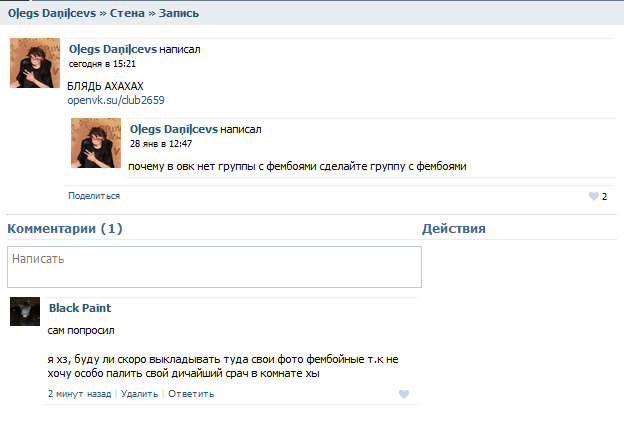This screenshot has height=423, width=624.
Task: Open Black Paint's profile name link
Action: click(x=80, y=308)
